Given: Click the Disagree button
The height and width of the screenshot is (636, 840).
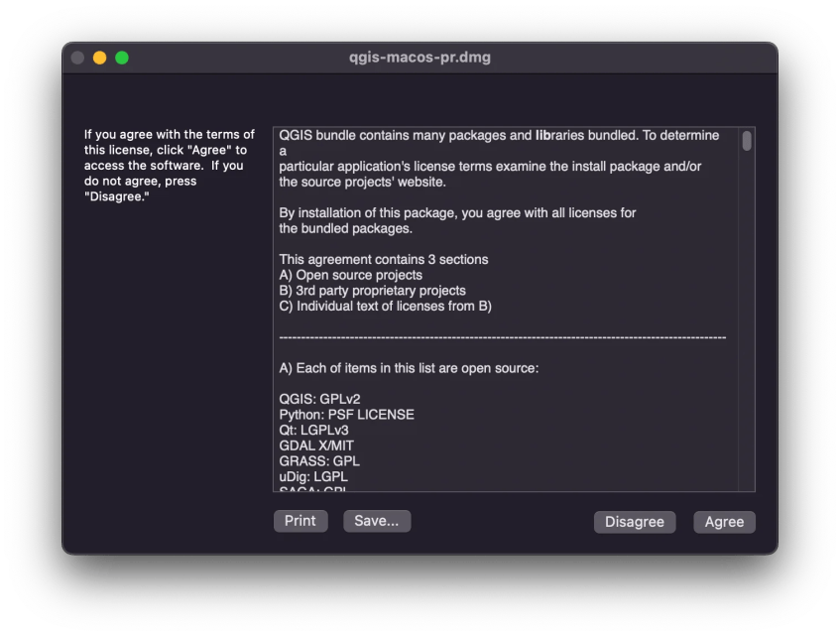Looking at the screenshot, I should tap(635, 522).
